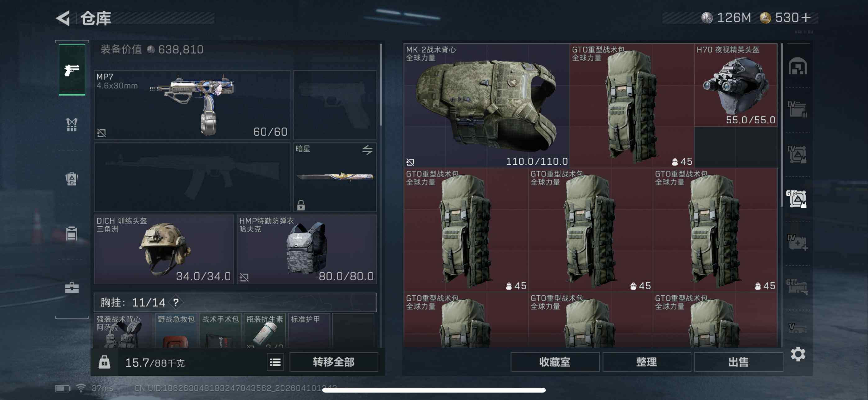Toggle the inventory list view icon
The image size is (868, 400).
(x=275, y=362)
